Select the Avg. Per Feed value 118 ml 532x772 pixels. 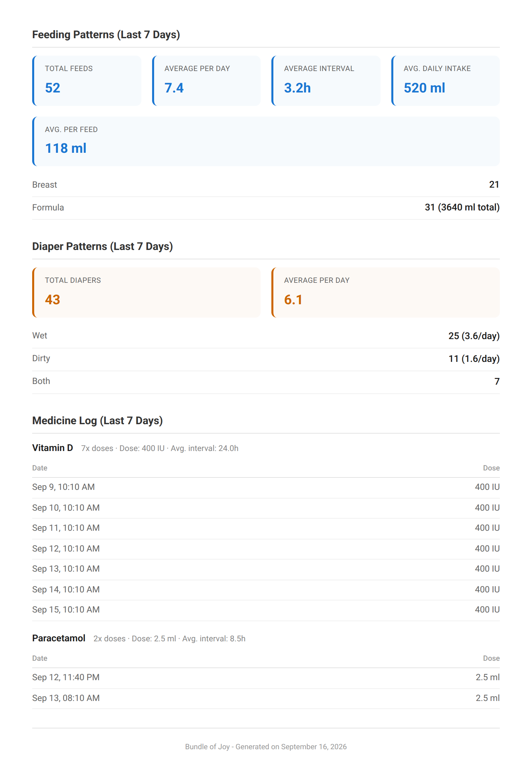click(x=66, y=148)
